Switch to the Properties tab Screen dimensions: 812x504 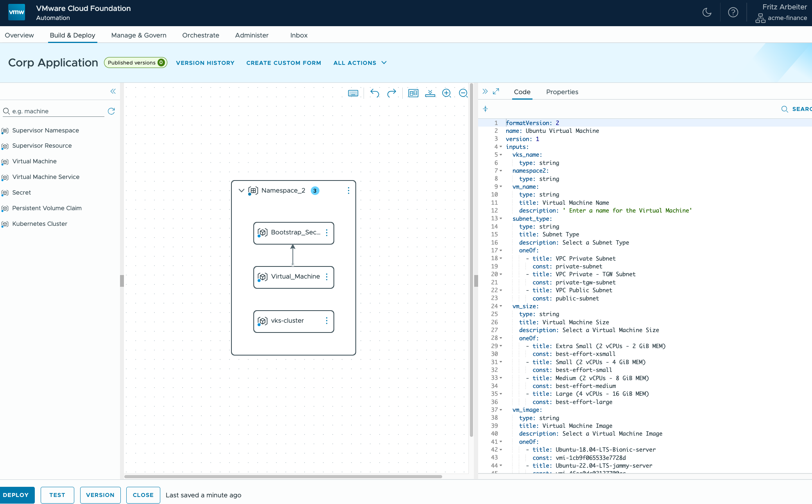tap(562, 92)
